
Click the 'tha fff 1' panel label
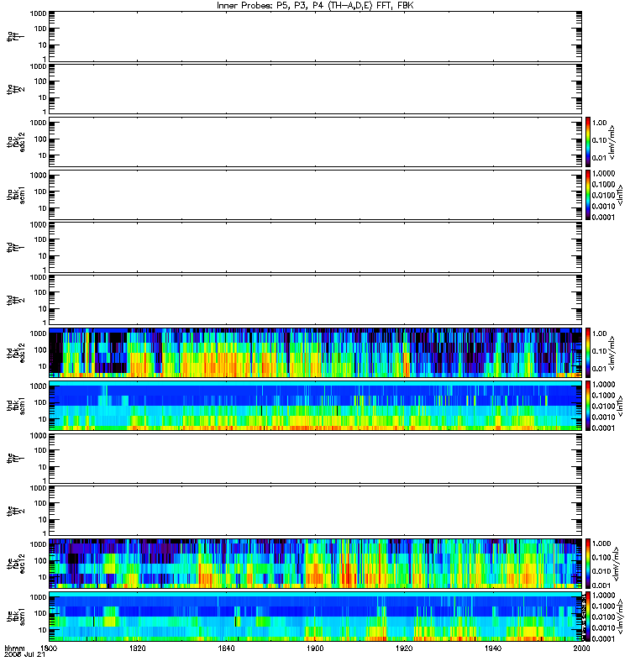click(15, 36)
